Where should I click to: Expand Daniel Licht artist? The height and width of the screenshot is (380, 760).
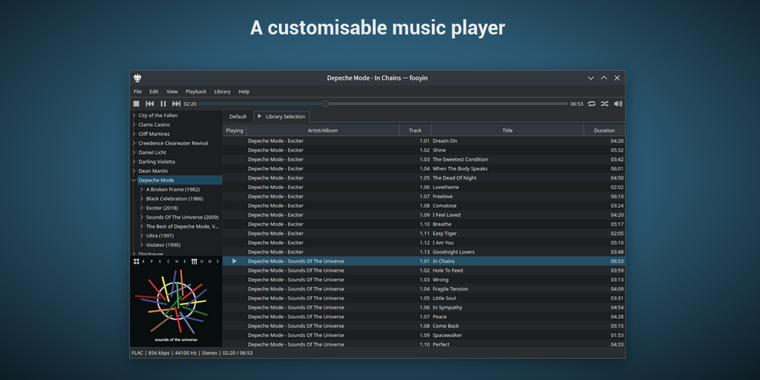coord(134,152)
